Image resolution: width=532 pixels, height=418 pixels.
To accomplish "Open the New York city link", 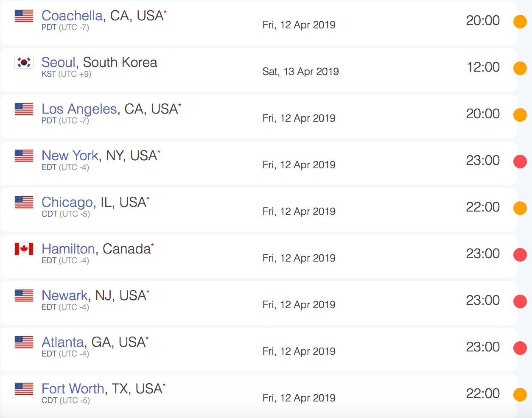I will click(70, 156).
